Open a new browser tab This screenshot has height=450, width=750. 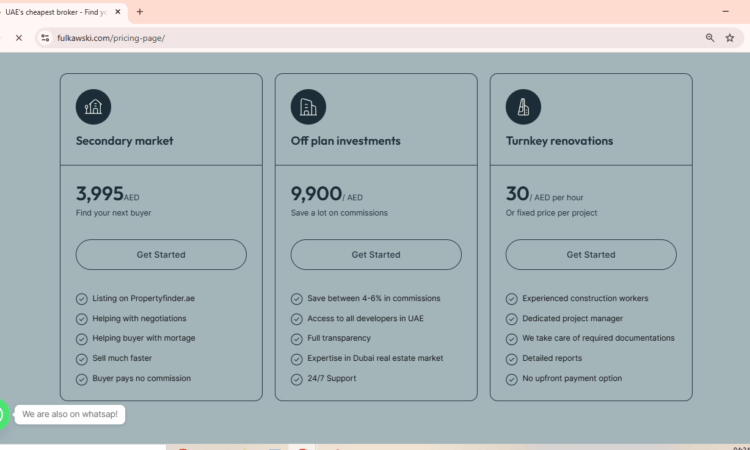[140, 11]
